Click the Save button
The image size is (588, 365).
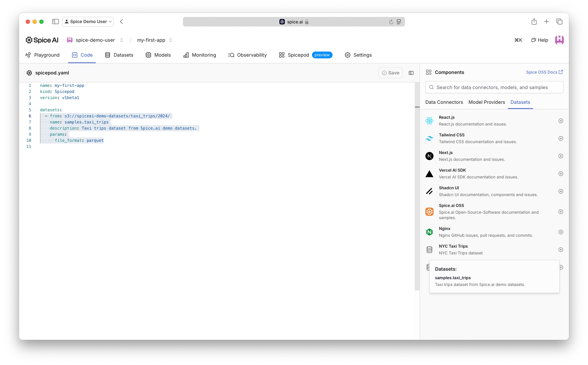(390, 73)
